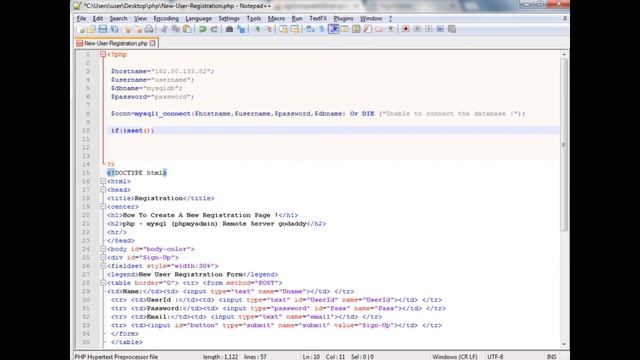Start macro recording with the red Record icon
The width and height of the screenshot is (640, 360).
[405, 29]
